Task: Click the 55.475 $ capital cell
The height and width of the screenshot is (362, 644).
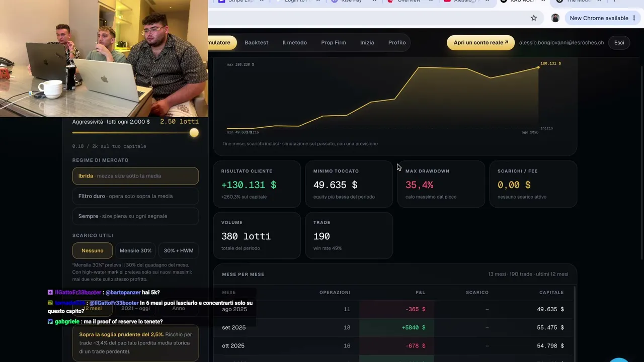Action: pyautogui.click(x=550, y=328)
